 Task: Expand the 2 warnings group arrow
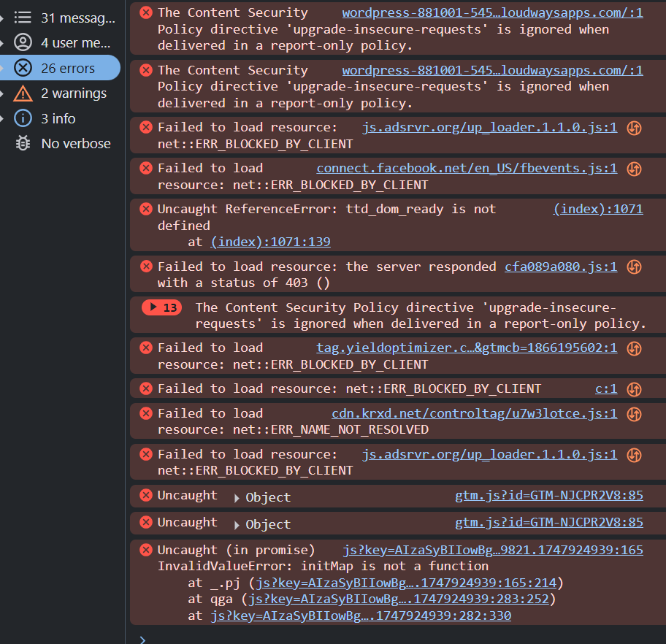(x=2, y=93)
